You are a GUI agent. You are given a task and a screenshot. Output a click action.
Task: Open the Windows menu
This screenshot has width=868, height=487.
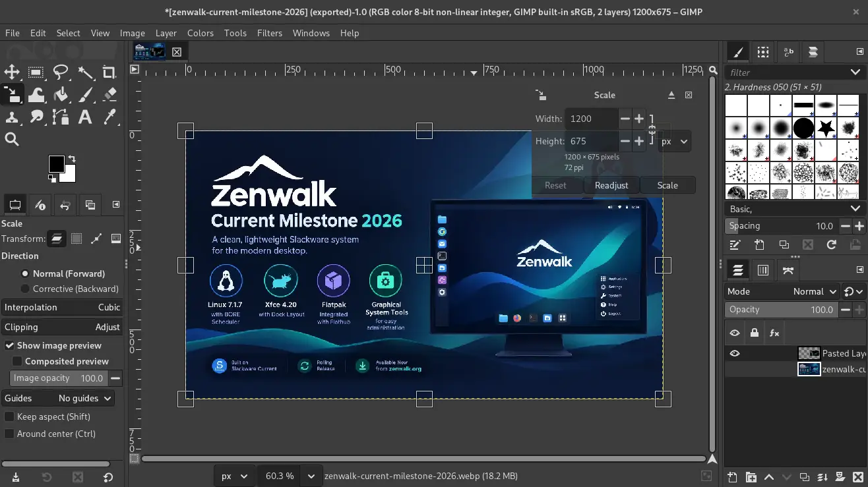pyautogui.click(x=311, y=33)
